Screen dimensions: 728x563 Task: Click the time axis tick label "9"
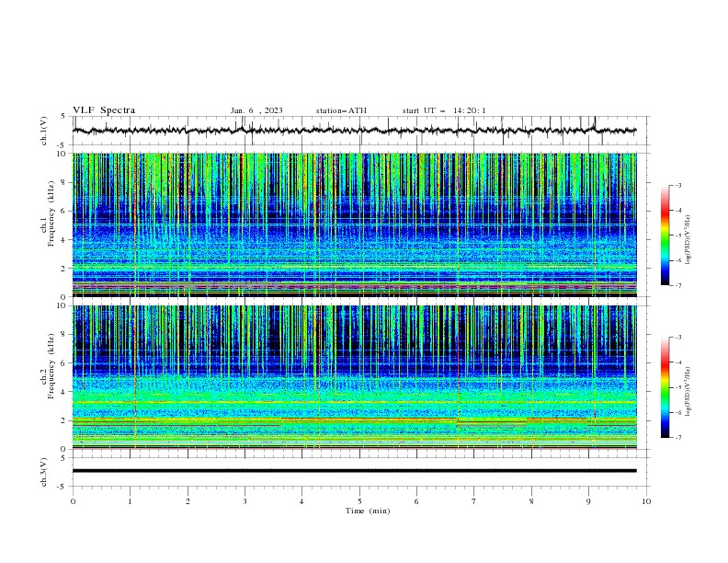tap(588, 501)
